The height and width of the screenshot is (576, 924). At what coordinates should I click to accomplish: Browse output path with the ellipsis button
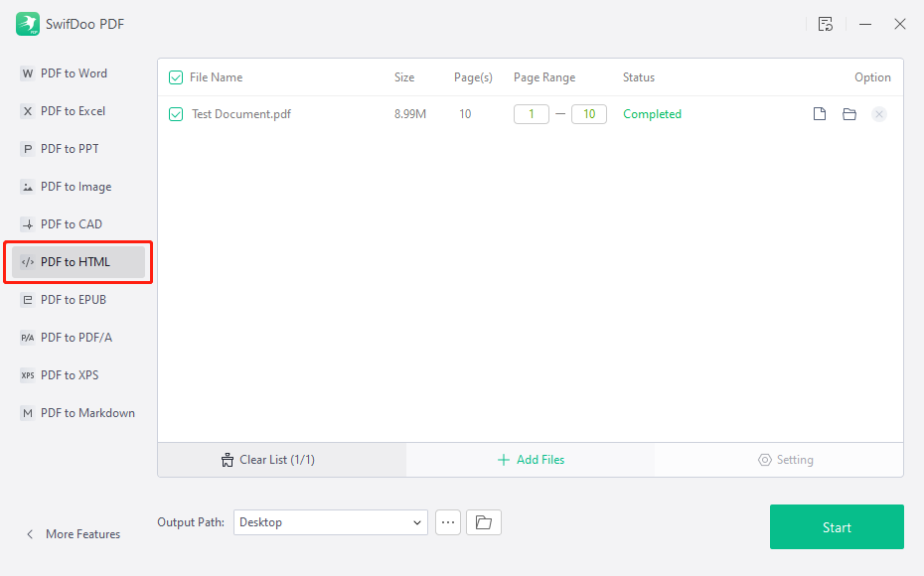point(448,522)
